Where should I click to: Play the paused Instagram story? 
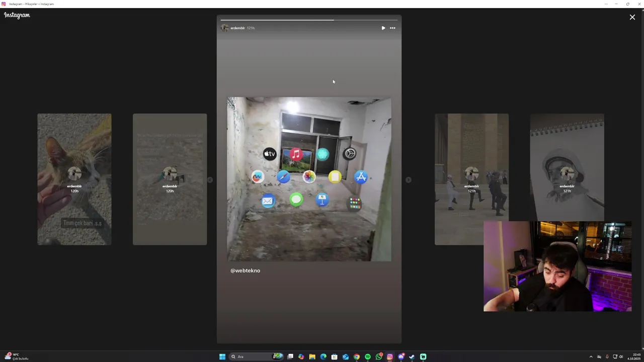[383, 28]
